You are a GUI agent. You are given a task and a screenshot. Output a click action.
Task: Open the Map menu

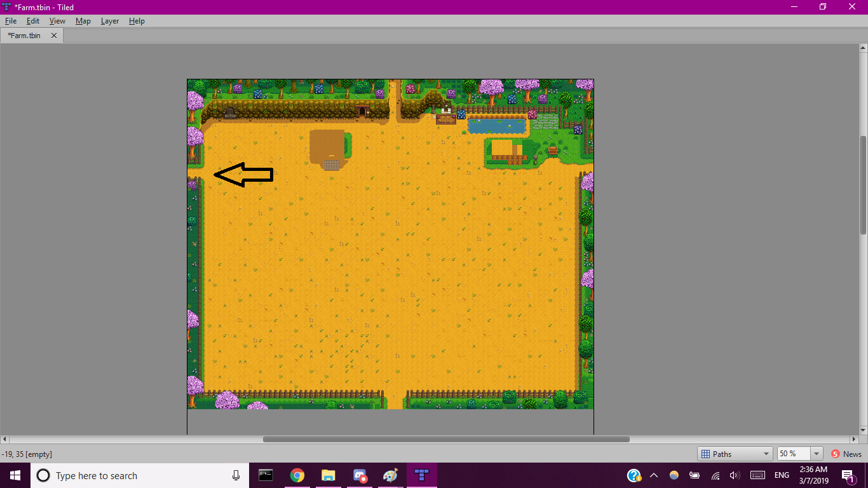pyautogui.click(x=83, y=21)
